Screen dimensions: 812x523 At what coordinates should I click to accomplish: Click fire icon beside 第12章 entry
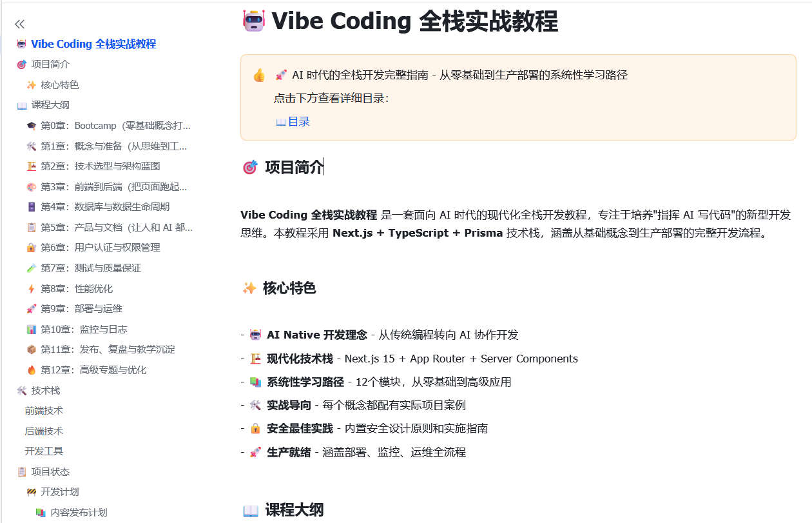(x=31, y=370)
